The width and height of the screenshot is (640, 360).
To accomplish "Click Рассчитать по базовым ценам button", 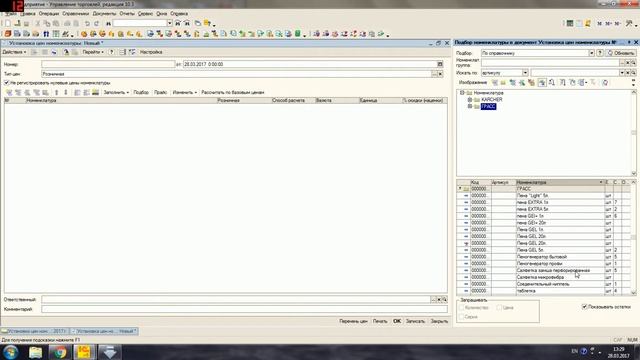I will [233, 93].
